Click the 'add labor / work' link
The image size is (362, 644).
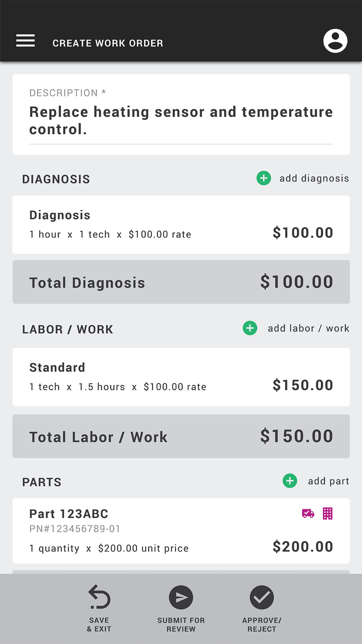click(308, 328)
